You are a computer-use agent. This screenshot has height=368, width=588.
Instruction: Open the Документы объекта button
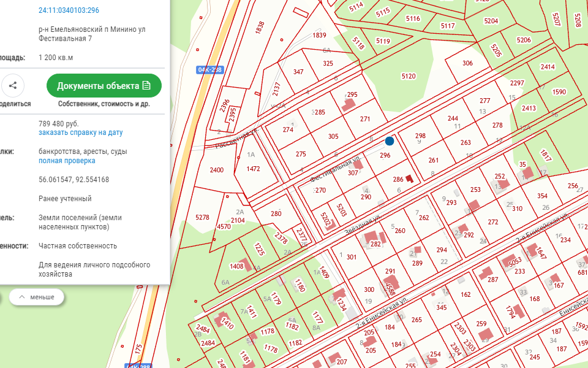[x=104, y=86]
